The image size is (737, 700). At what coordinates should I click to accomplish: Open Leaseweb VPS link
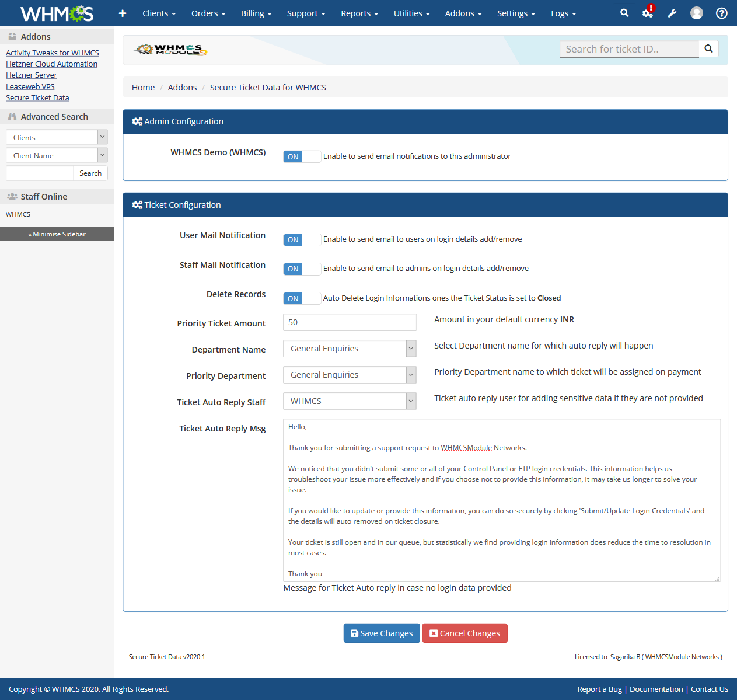coord(30,86)
